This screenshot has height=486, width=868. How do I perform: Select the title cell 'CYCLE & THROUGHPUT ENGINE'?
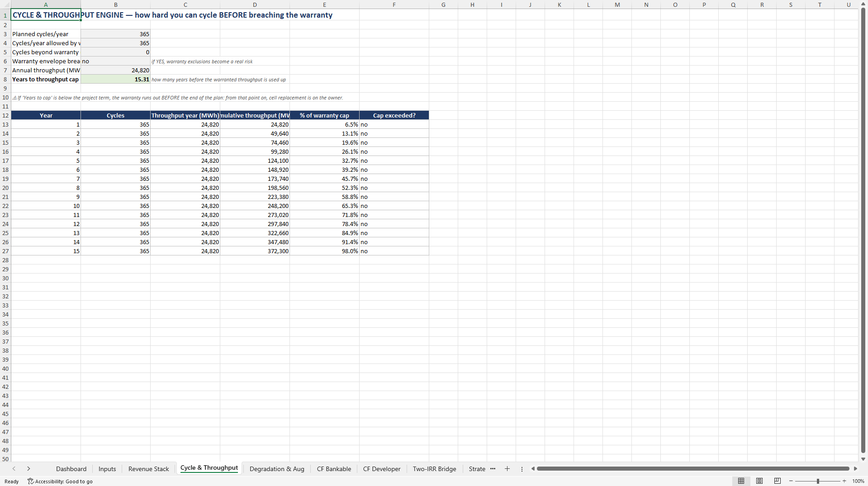(46, 15)
